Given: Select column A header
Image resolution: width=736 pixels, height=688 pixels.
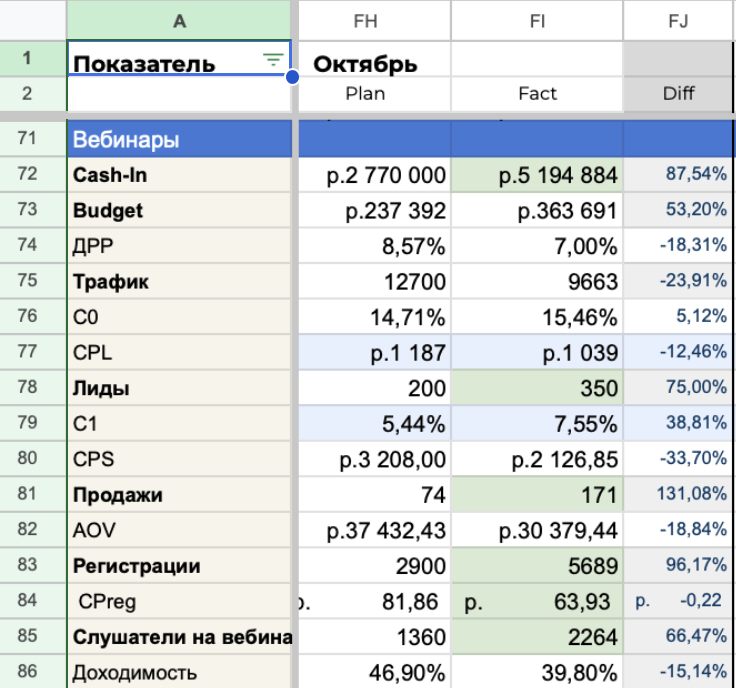Looking at the screenshot, I should 179,21.
